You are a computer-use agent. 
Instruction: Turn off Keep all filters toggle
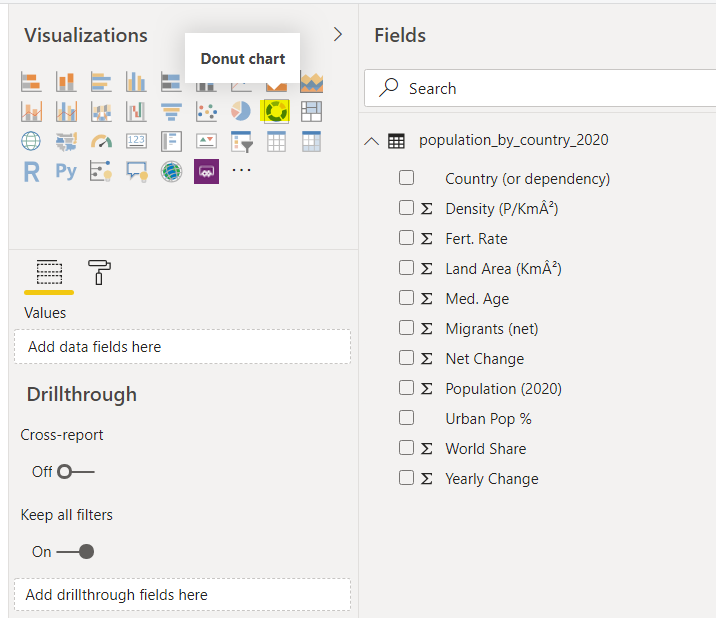76,551
